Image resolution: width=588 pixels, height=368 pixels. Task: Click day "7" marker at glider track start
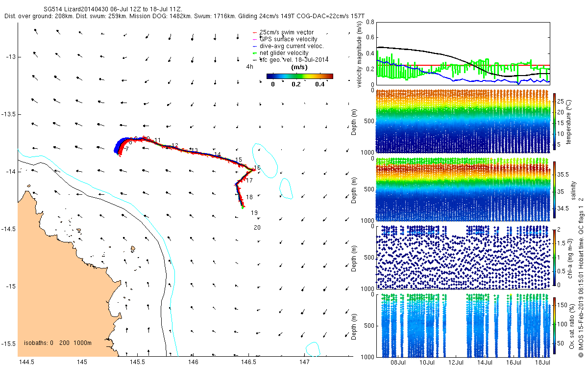click(x=126, y=149)
